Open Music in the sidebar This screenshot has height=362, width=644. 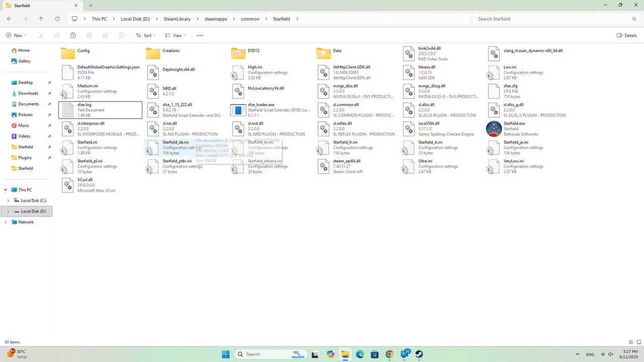point(24,126)
